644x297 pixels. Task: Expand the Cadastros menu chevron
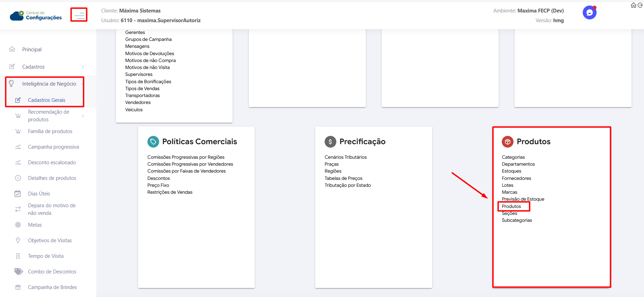tap(83, 67)
